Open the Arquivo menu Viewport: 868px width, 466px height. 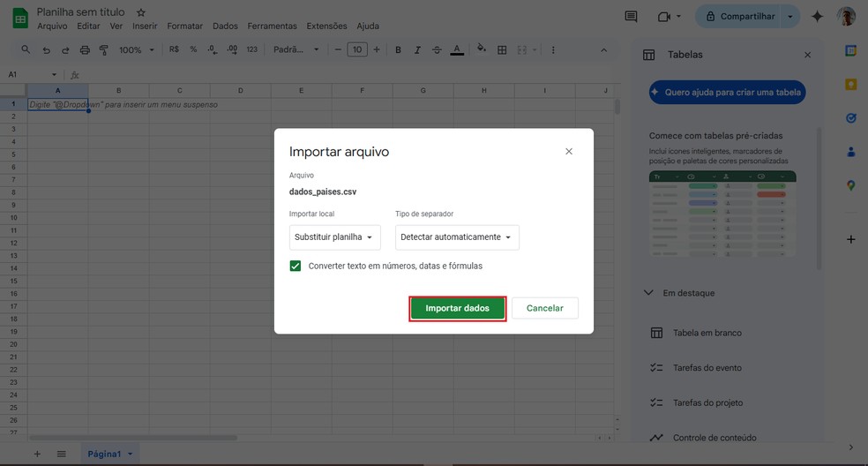tap(52, 26)
